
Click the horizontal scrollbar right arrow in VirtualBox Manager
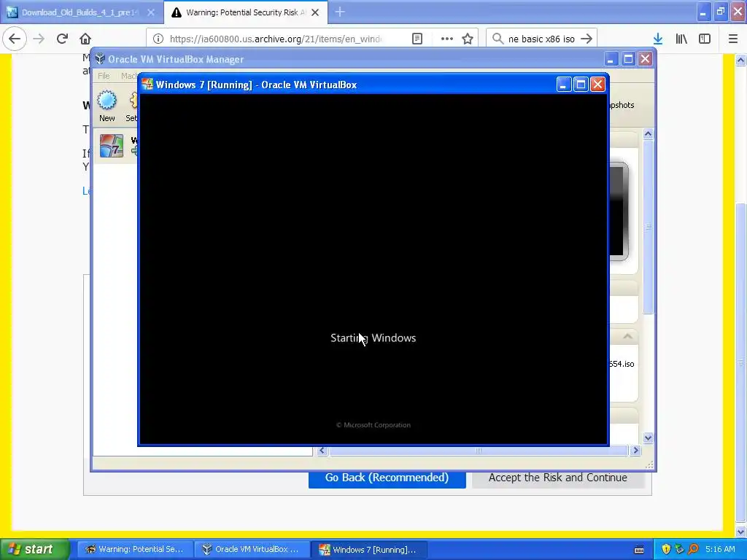[x=635, y=451]
